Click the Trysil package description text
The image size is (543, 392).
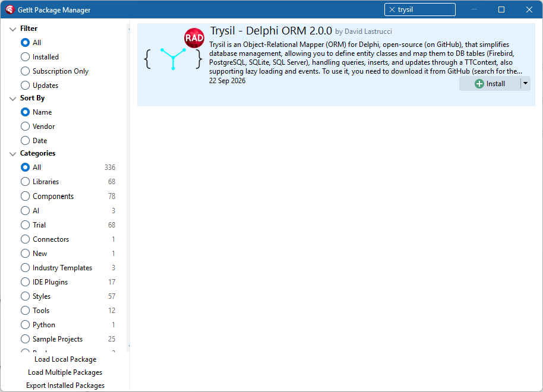365,58
